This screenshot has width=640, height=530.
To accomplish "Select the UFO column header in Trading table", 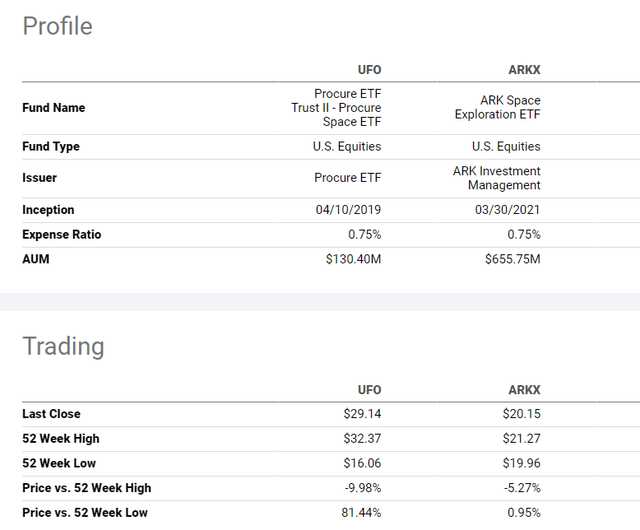I will coord(369,390).
